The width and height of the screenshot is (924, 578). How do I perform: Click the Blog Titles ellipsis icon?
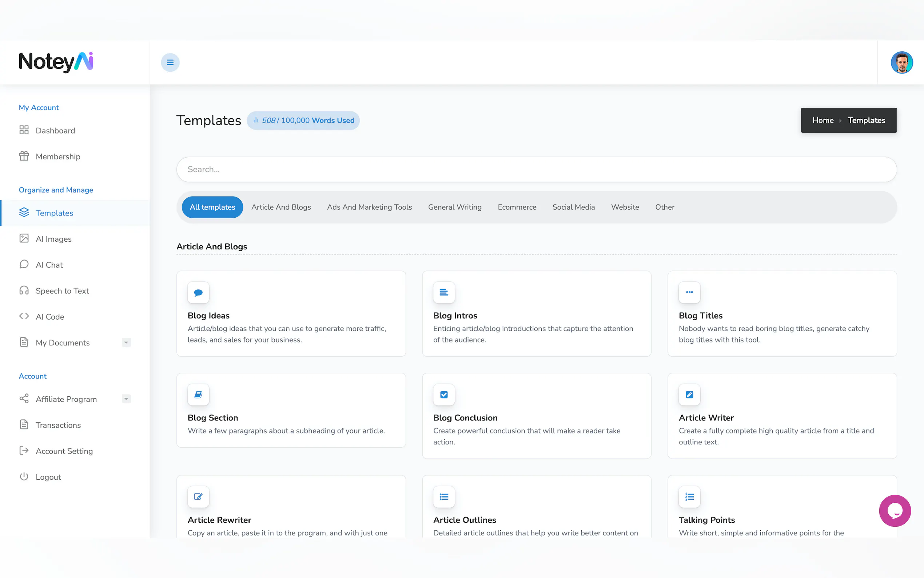(x=689, y=292)
